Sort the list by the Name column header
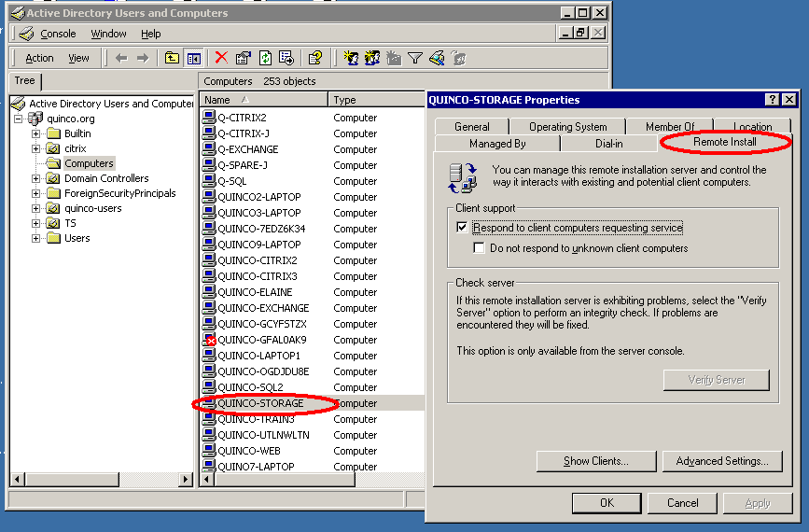The height and width of the screenshot is (532, 809). click(x=264, y=100)
